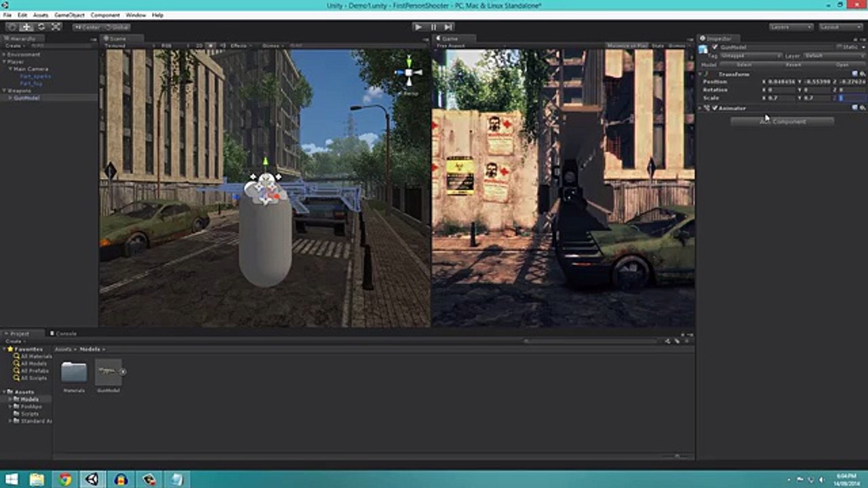
Task: Collapse the Weapons object in Hierarchy
Action: pos(4,90)
